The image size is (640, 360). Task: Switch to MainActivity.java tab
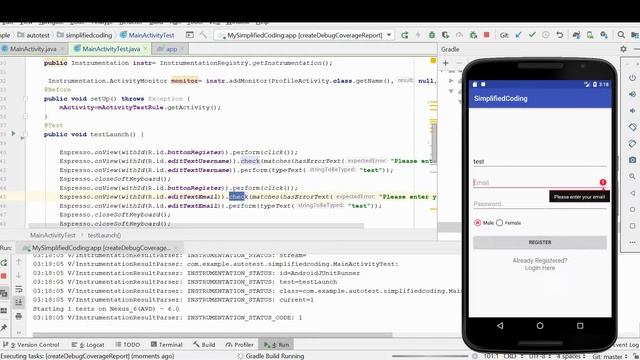pos(33,49)
